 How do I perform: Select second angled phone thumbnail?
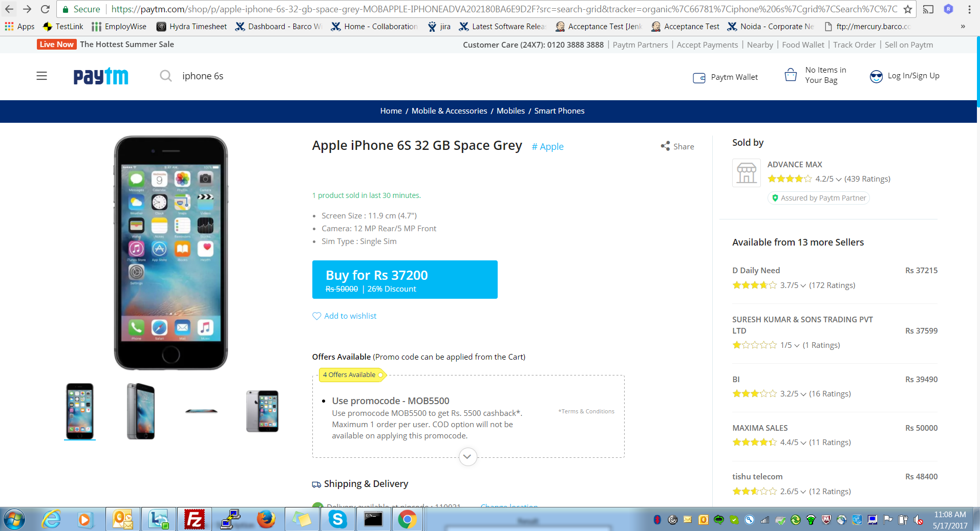140,411
